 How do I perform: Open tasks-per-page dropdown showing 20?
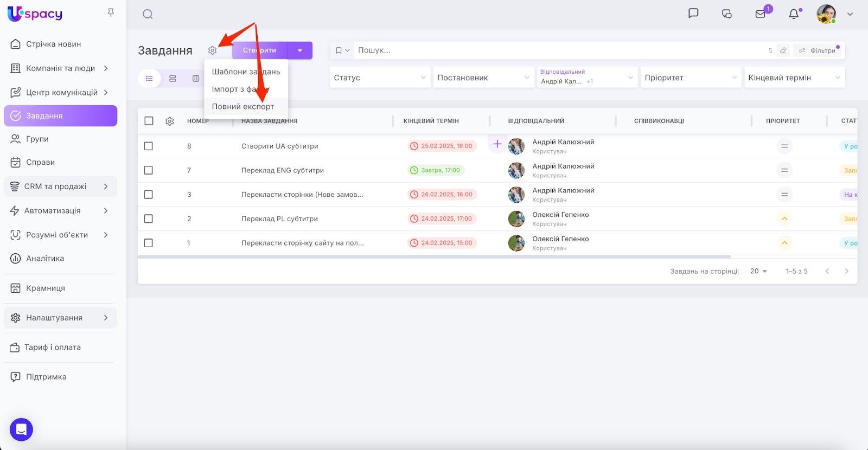758,271
